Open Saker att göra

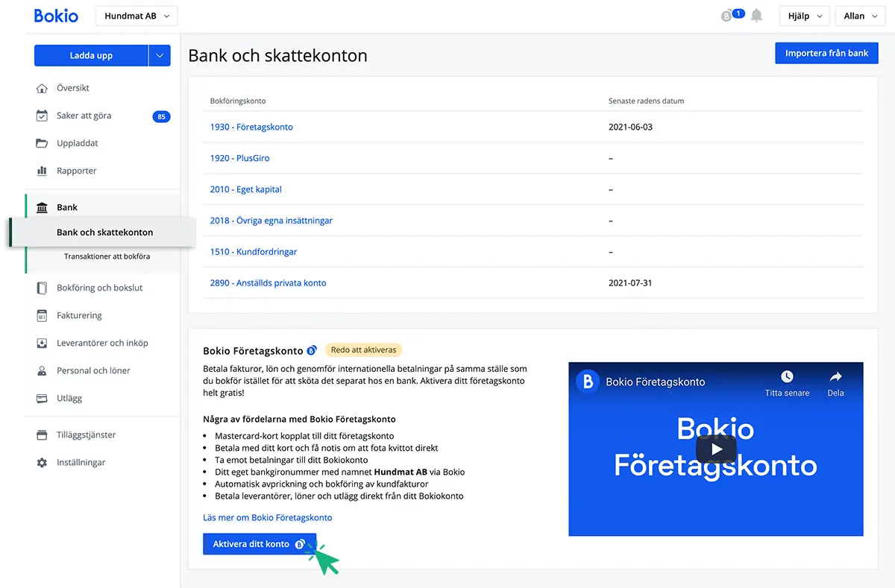(84, 116)
